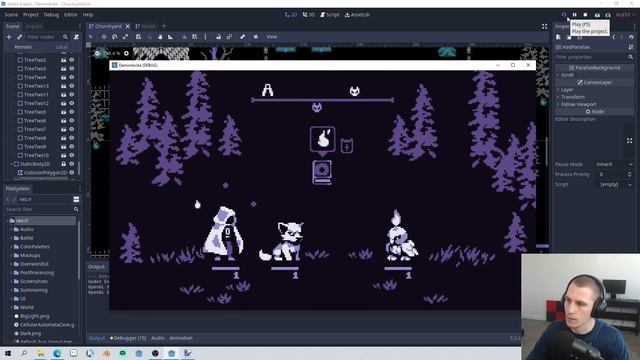Open the Windows Start menu

[x=8, y=353]
